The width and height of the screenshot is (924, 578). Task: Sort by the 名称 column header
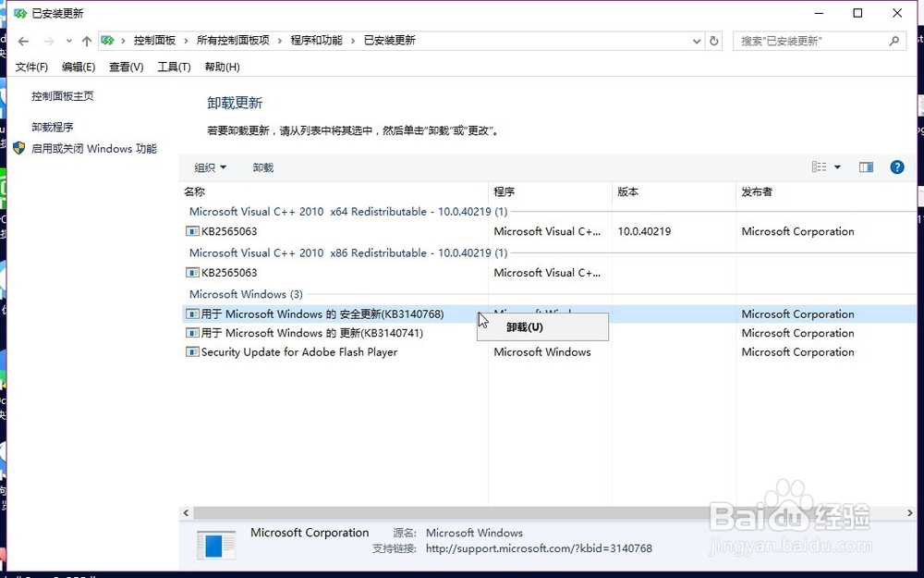coord(194,191)
